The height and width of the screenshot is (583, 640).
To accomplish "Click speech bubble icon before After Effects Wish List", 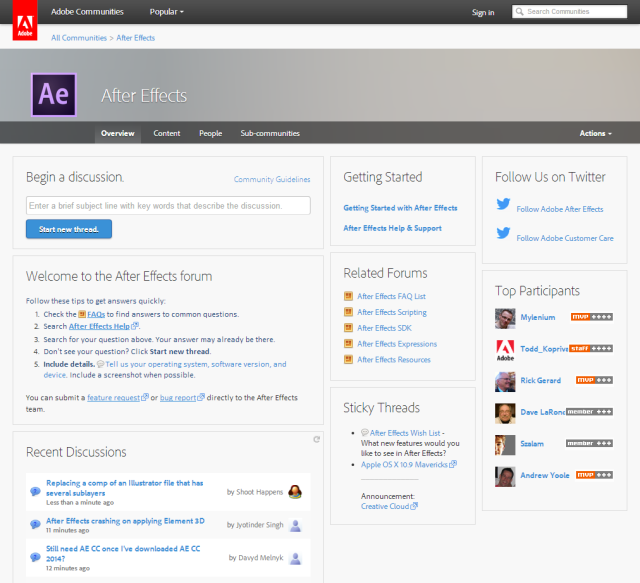I will click(364, 432).
